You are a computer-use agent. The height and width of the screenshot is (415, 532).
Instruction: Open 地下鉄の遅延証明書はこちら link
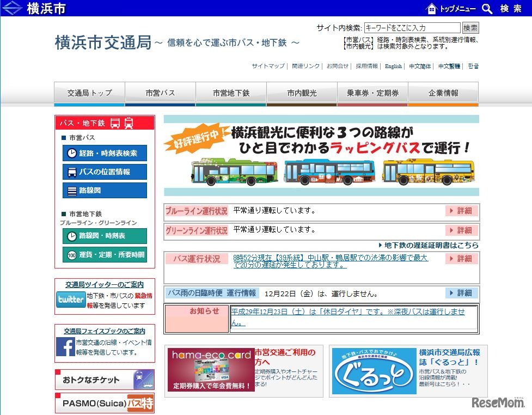click(x=429, y=245)
